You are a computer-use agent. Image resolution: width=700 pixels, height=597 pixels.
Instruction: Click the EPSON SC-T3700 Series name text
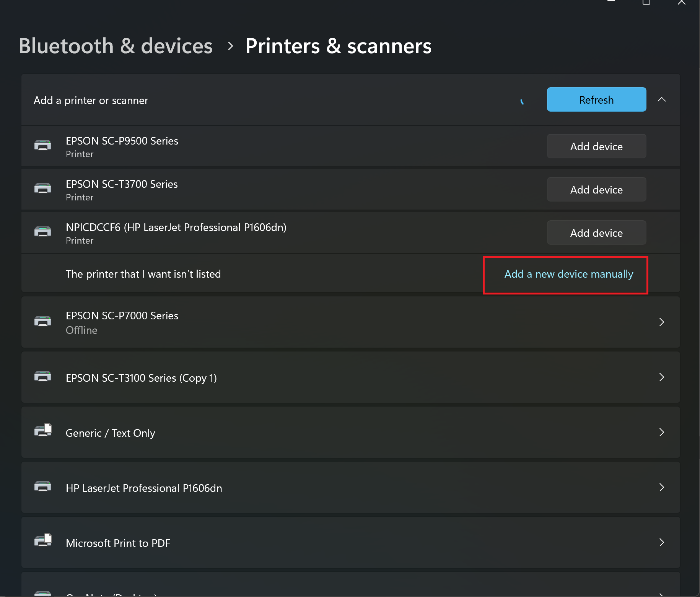pyautogui.click(x=122, y=184)
